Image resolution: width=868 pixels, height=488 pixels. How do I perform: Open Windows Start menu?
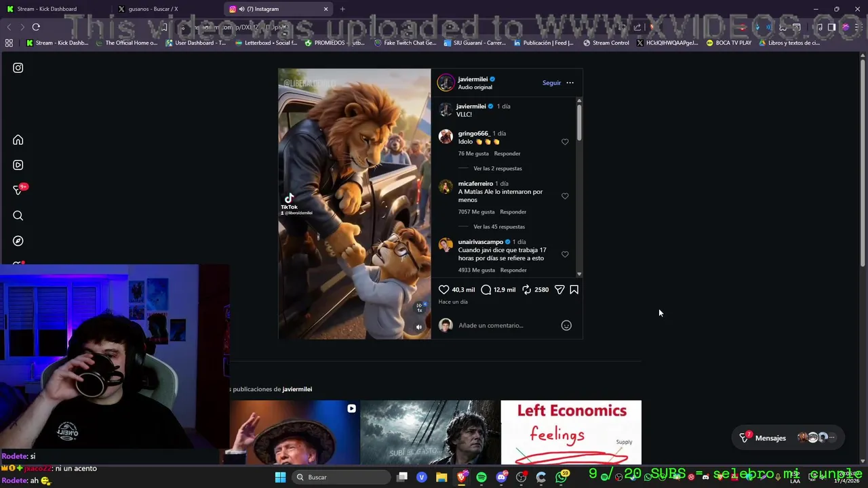coord(280,477)
